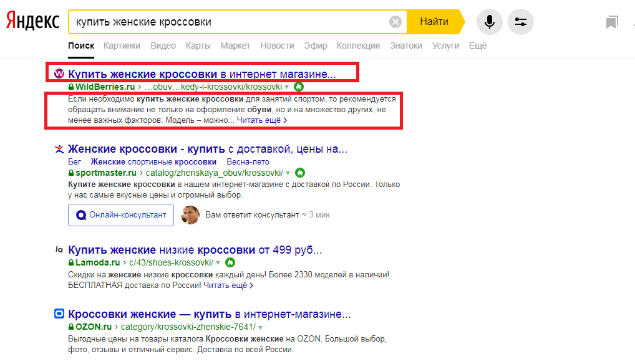Viewport: 635px width, 364px height.
Task: Open the Коллекции tab
Action: pyautogui.click(x=359, y=45)
